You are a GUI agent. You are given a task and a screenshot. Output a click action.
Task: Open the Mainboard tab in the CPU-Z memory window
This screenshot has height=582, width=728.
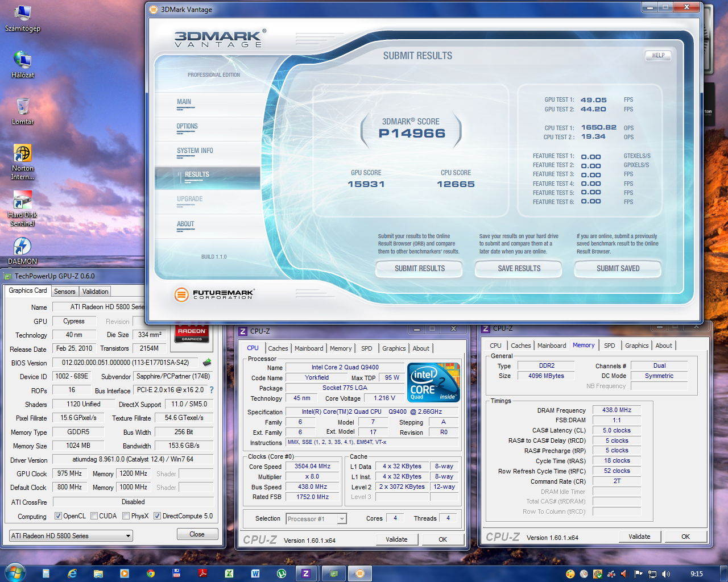coord(551,346)
